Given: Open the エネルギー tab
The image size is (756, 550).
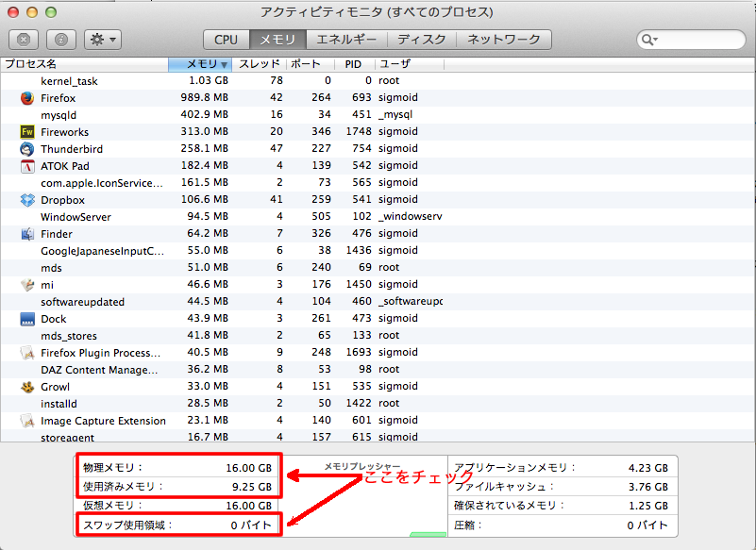Looking at the screenshot, I should point(346,40).
